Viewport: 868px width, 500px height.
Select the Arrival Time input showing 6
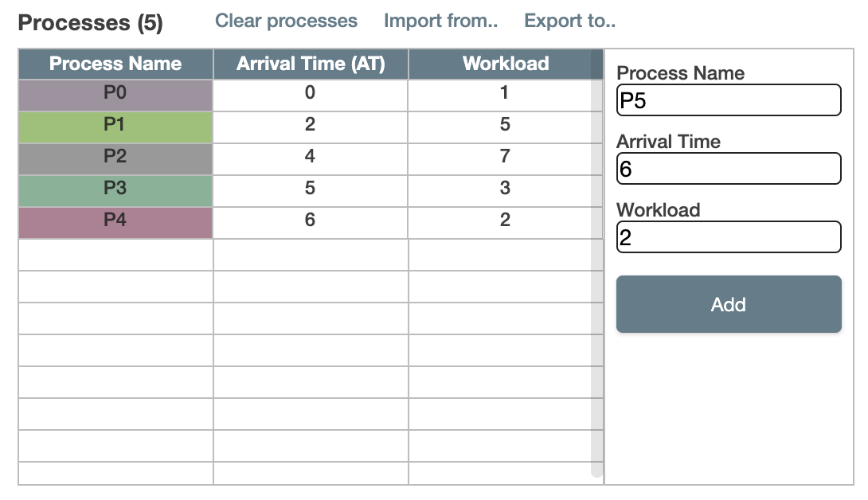coord(728,168)
